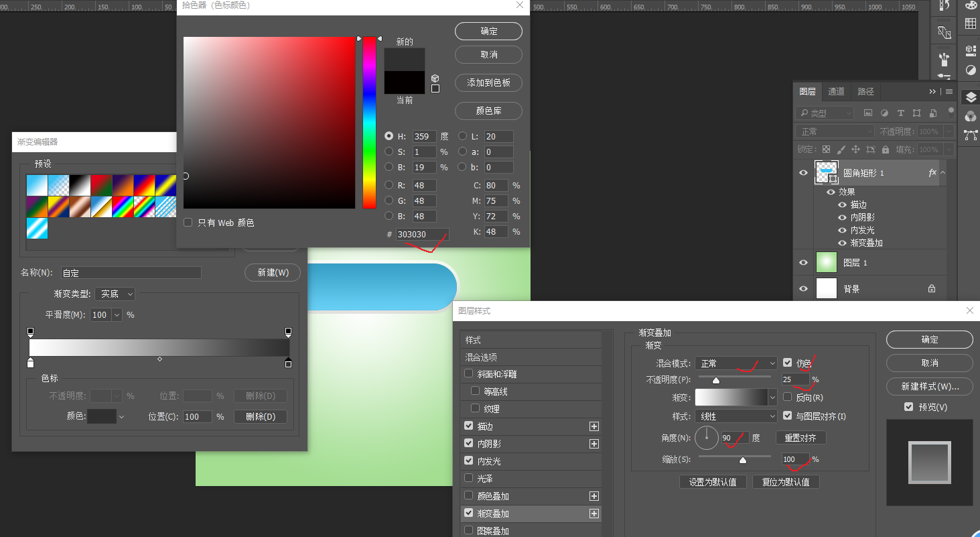Image resolution: width=980 pixels, height=537 pixels.
Task: Click 颜色库 button in color picker
Action: tap(488, 111)
